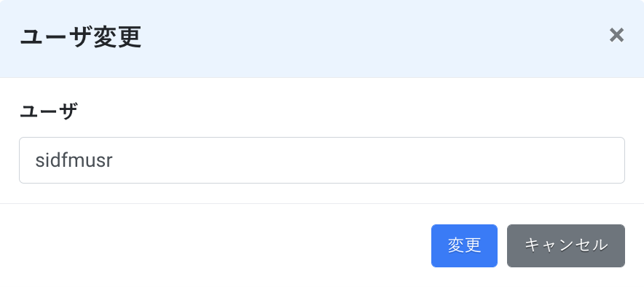Close the ユーザ変更 dialog with X icon
The image size is (644, 287).
point(616,35)
